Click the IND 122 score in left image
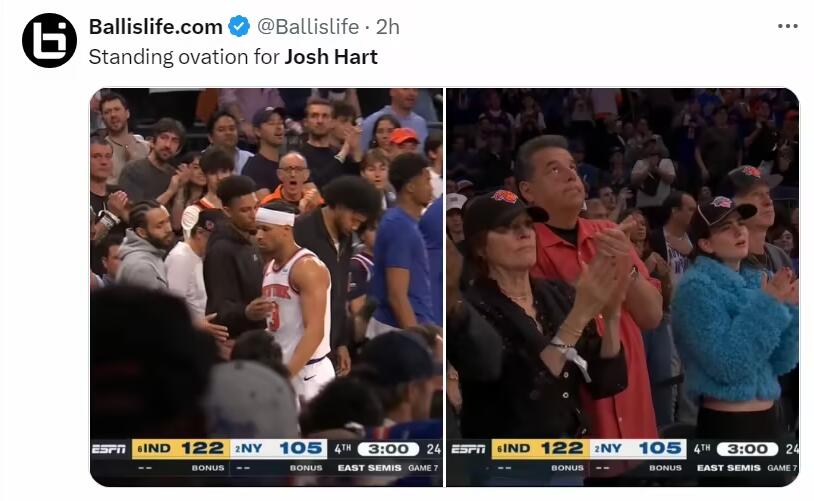Image resolution: width=814 pixels, height=501 pixels. click(181, 449)
